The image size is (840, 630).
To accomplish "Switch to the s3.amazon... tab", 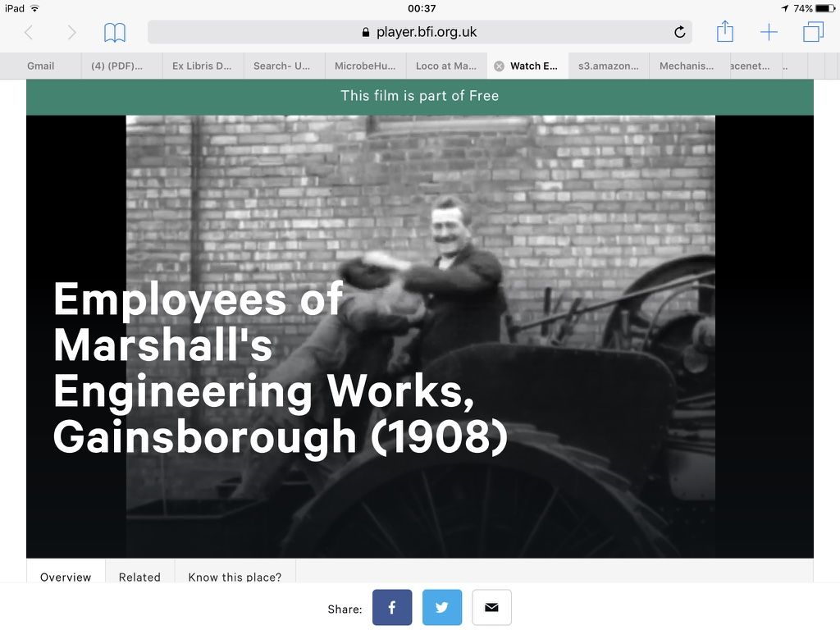I will pos(609,66).
